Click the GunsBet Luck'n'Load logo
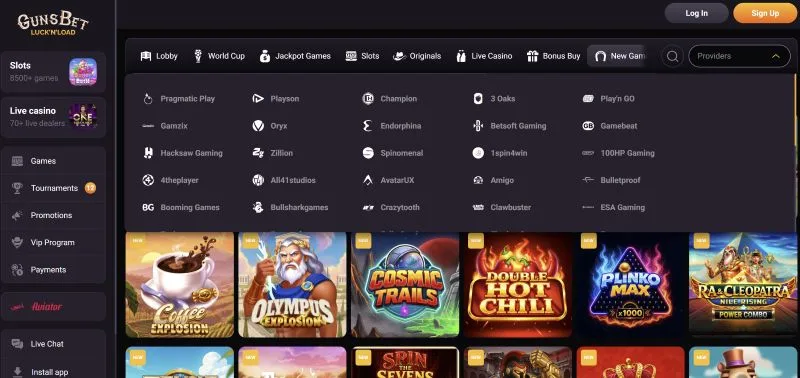 click(53, 23)
